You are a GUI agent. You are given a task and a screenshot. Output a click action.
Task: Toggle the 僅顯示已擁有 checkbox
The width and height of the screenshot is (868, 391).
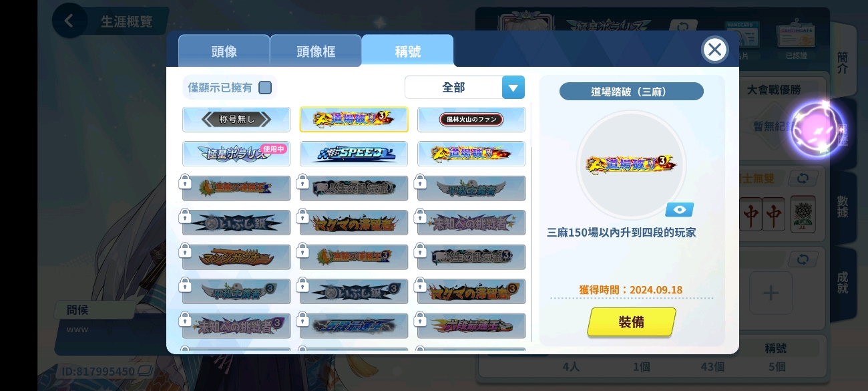(265, 88)
